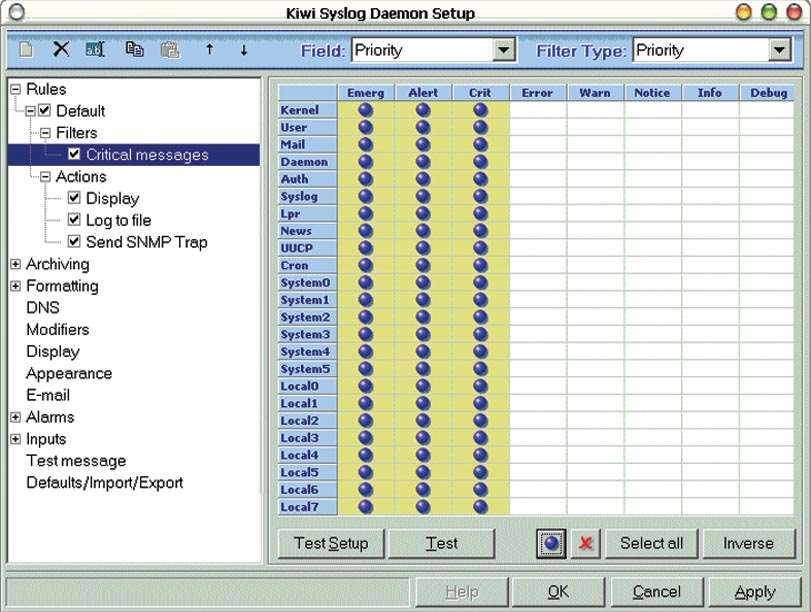
Task: Toggle the System5 Alert blue dot
Action: click(x=423, y=369)
